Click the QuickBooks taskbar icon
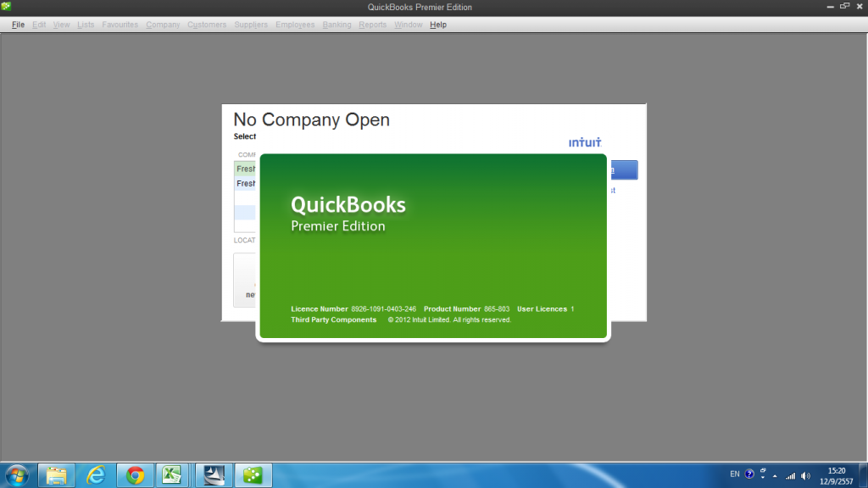Viewport: 868px width, 488px height. [x=253, y=475]
